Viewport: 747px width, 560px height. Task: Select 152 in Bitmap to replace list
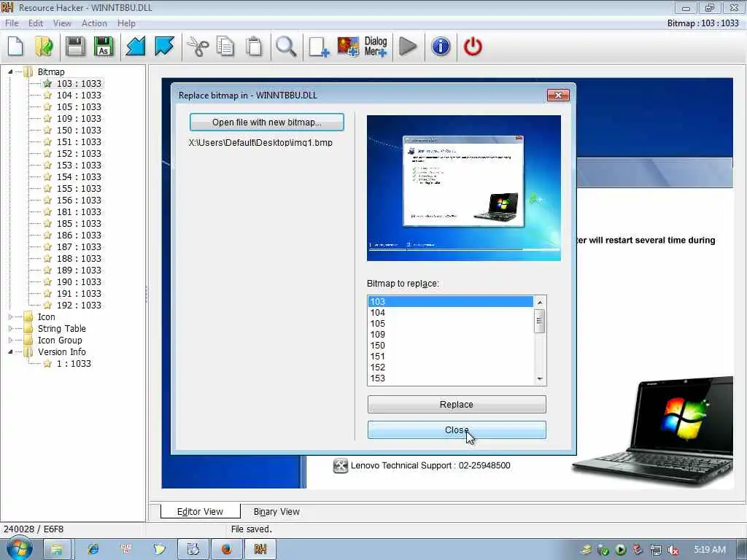450,367
